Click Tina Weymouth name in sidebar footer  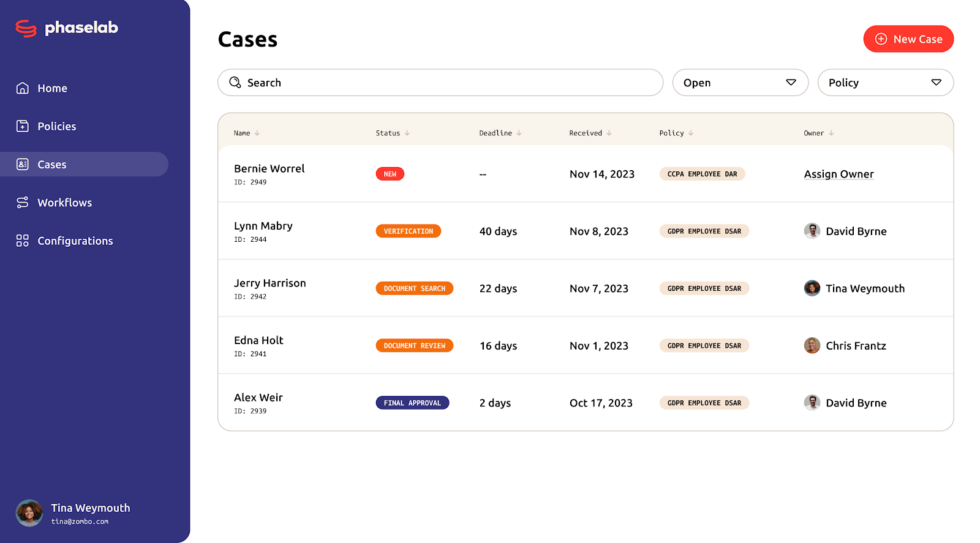coord(91,507)
